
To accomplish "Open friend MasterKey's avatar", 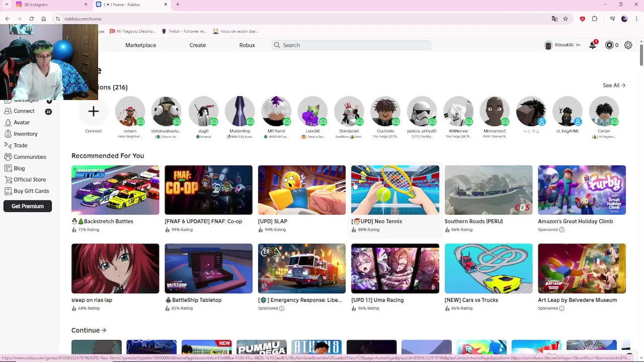I will 240,112.
